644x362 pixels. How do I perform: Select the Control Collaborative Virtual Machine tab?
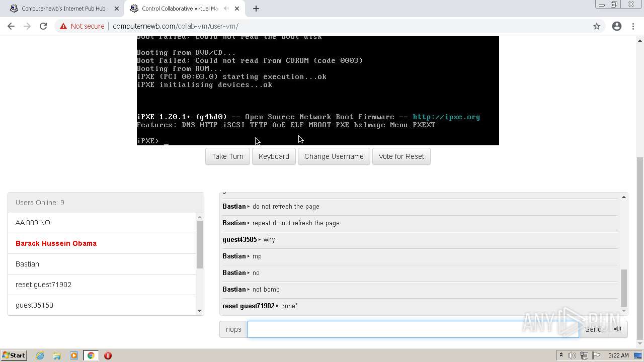click(180, 9)
